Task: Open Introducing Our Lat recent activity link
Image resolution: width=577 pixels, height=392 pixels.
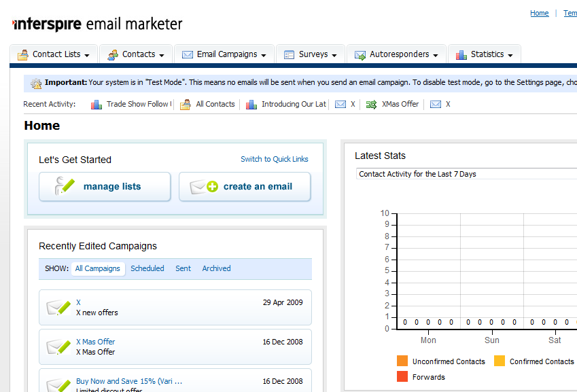Action: (294, 104)
